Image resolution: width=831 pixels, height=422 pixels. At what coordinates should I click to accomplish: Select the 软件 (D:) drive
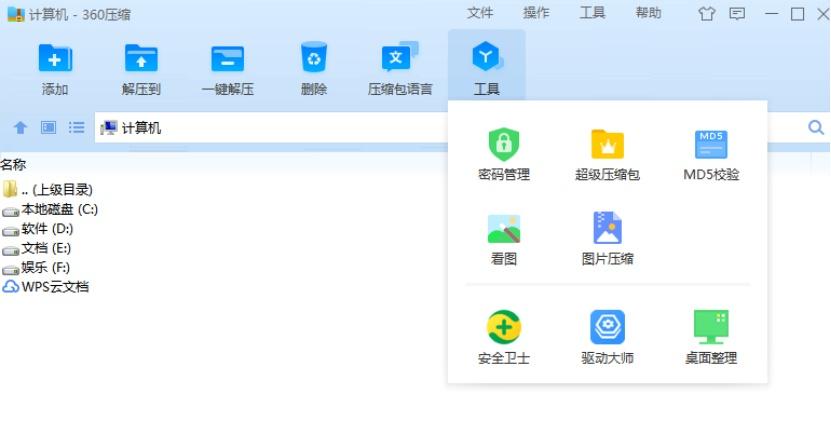click(x=38, y=229)
